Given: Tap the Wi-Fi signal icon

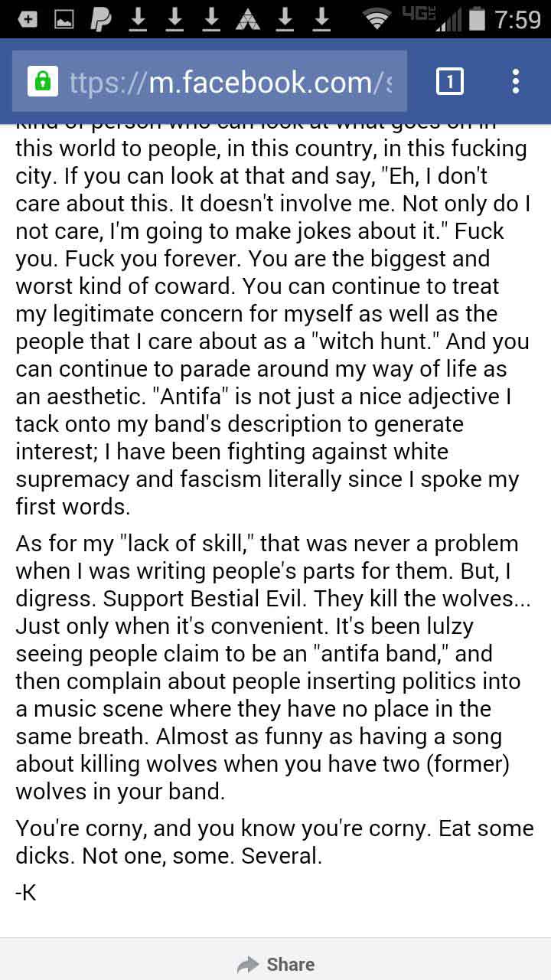Looking at the screenshot, I should [376, 18].
